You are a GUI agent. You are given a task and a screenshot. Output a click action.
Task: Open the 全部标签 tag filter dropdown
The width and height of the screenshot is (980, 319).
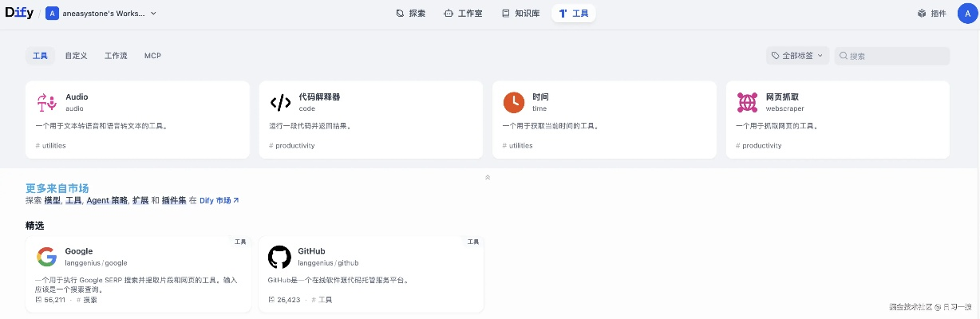[796, 56]
